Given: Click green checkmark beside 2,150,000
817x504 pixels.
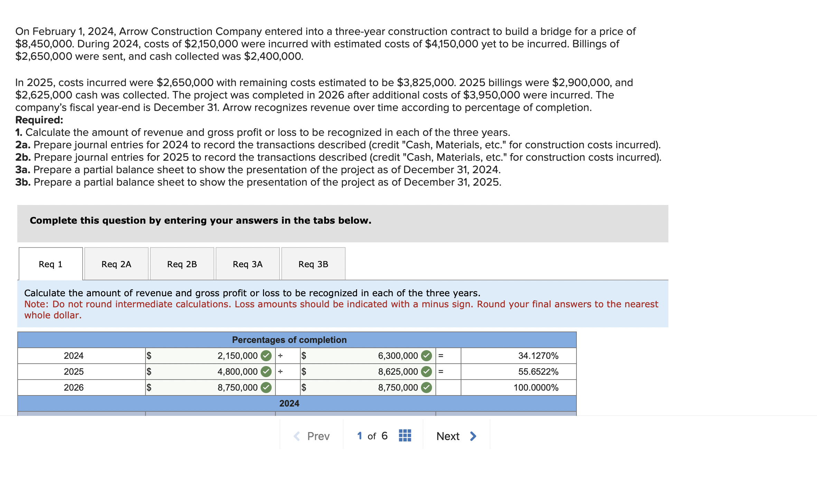Looking at the screenshot, I should [266, 355].
